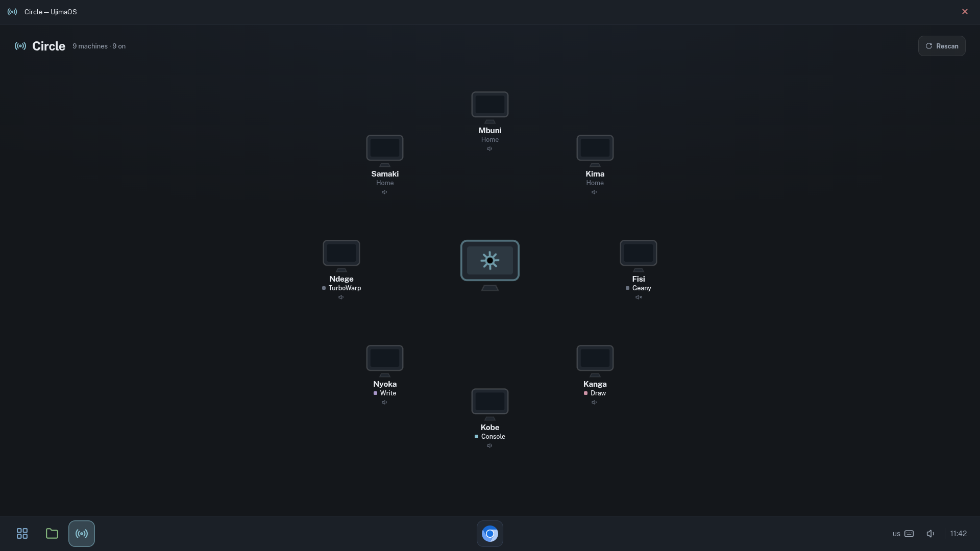Click the Draw label under Kanga
This screenshot has width=980, height=551.
click(x=598, y=393)
